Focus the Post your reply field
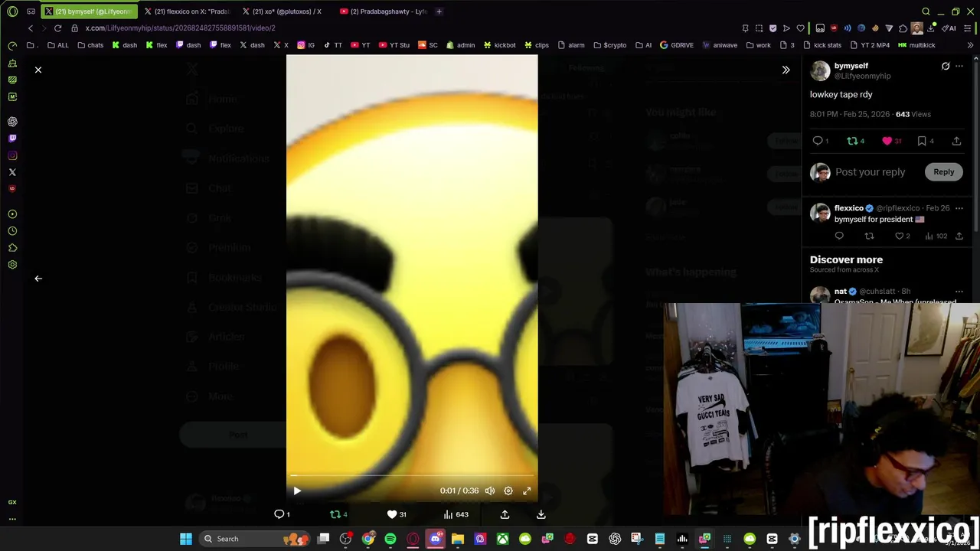The width and height of the screenshot is (980, 551). (871, 172)
